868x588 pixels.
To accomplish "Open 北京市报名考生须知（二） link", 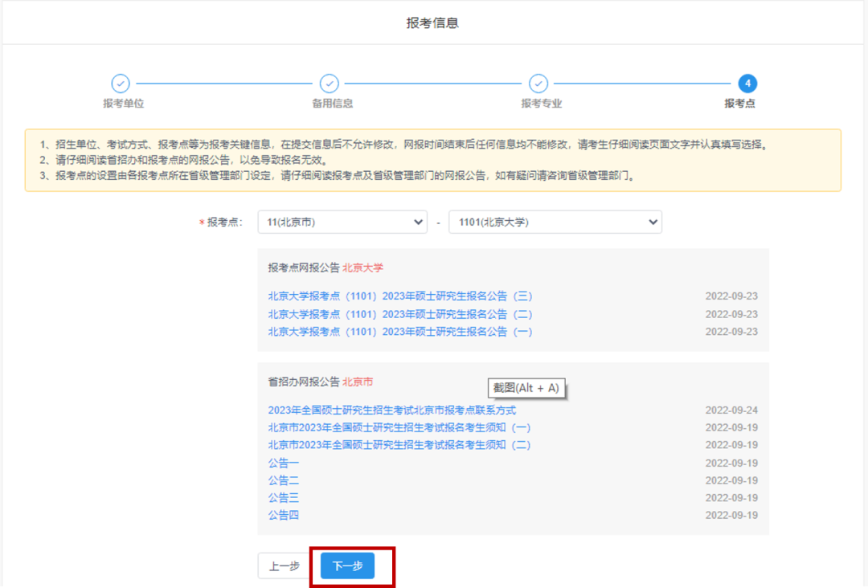I will pos(399,445).
